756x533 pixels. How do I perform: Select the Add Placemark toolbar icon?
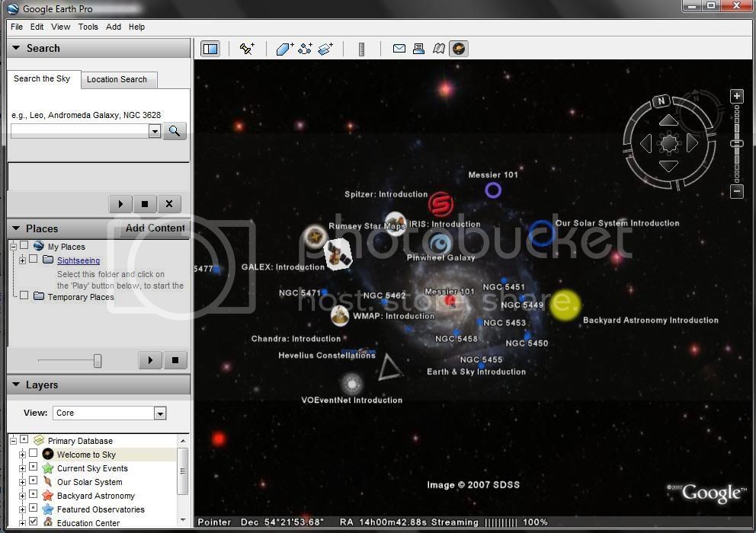(x=248, y=49)
